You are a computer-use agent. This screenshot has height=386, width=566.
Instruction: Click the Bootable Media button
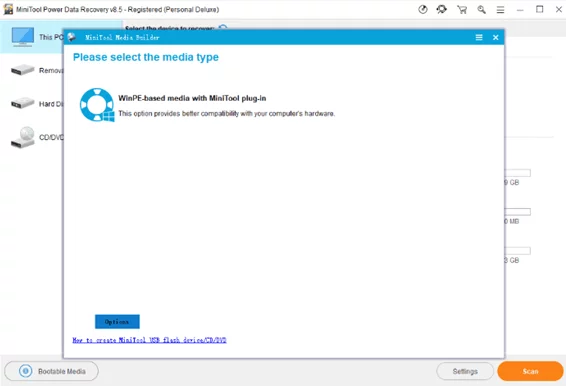tap(51, 371)
